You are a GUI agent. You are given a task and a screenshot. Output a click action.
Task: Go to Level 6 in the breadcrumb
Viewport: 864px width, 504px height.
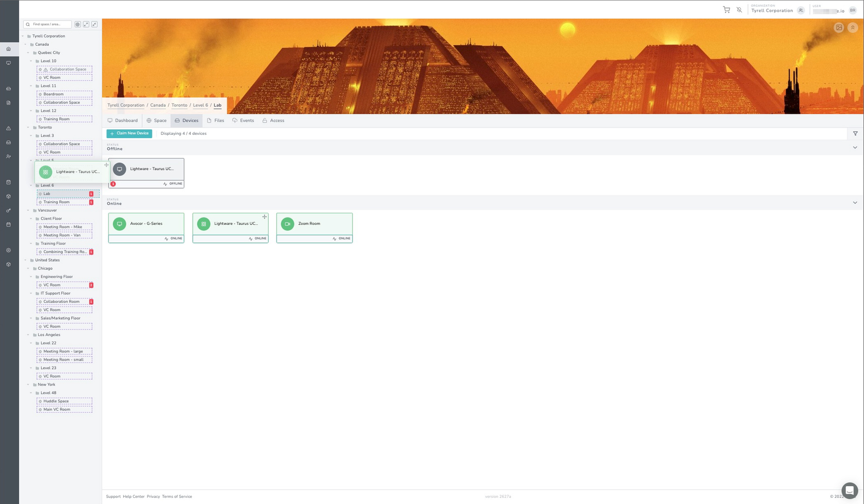[200, 105]
